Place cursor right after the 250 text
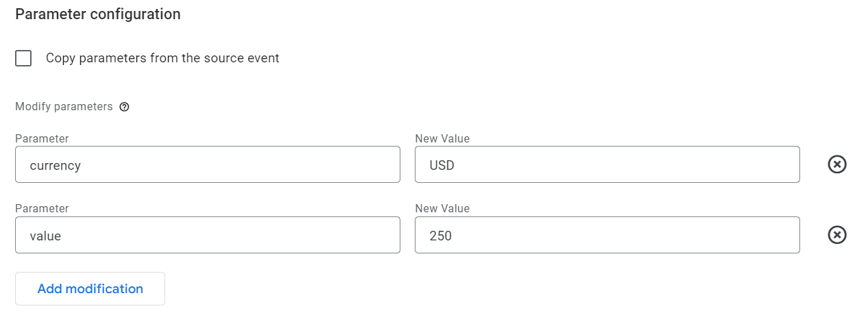 [453, 236]
